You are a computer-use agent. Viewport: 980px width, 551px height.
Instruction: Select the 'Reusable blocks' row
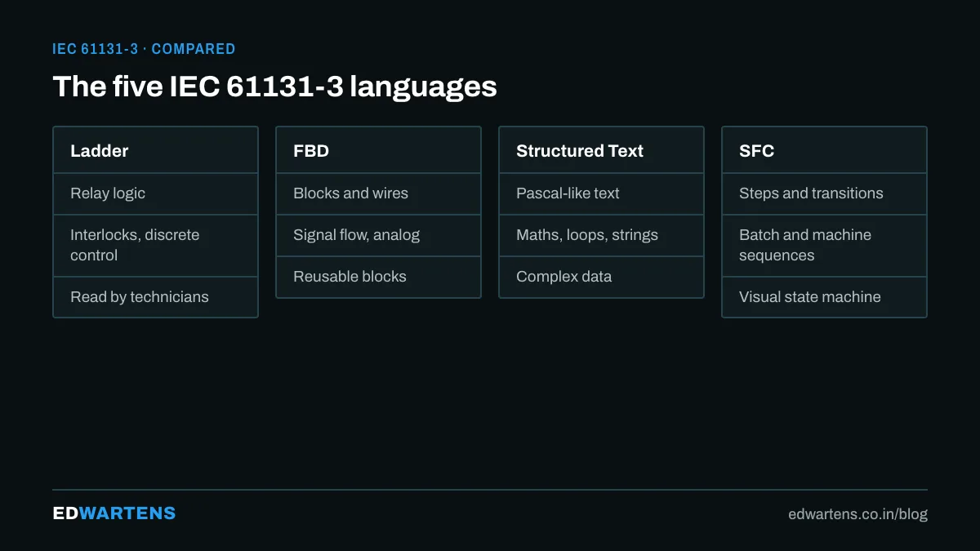pos(378,277)
